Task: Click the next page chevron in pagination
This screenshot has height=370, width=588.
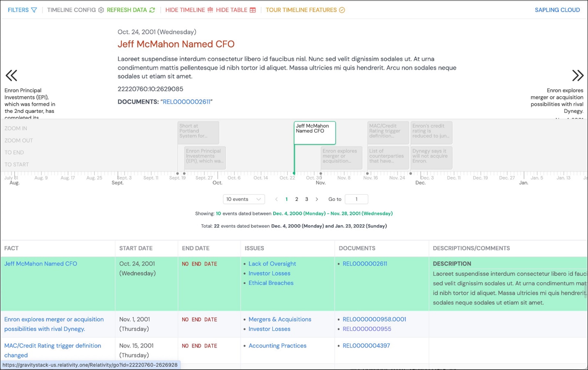Action: (317, 199)
